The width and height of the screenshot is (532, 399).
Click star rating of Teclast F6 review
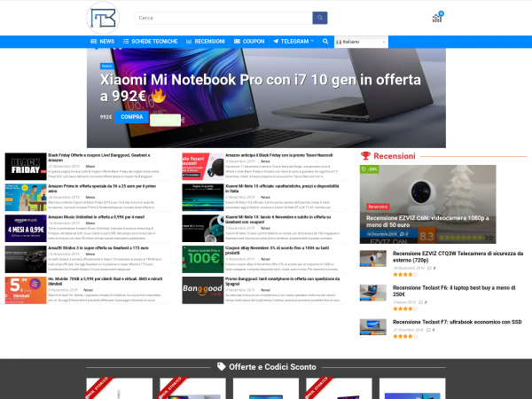(405, 309)
